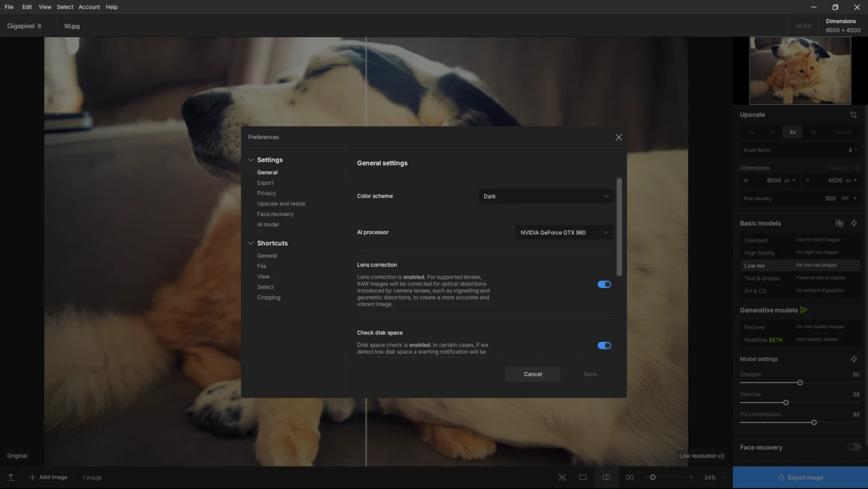Open the Account menu
Screen dimensions: 868x489
pyautogui.click(x=89, y=7)
